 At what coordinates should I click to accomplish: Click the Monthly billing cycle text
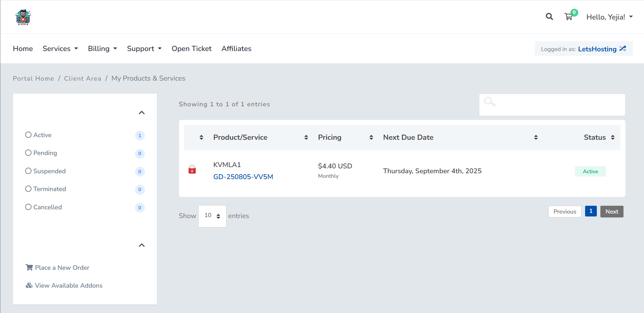click(328, 176)
